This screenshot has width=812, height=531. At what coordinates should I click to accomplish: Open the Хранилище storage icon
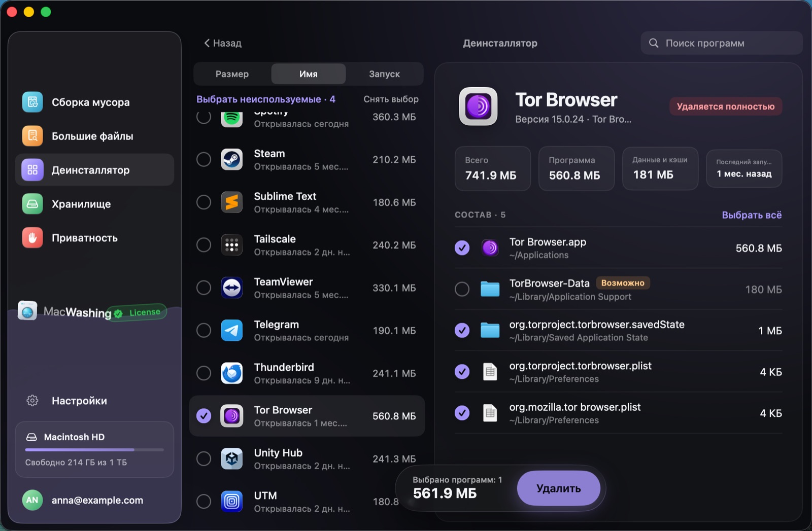pos(32,204)
